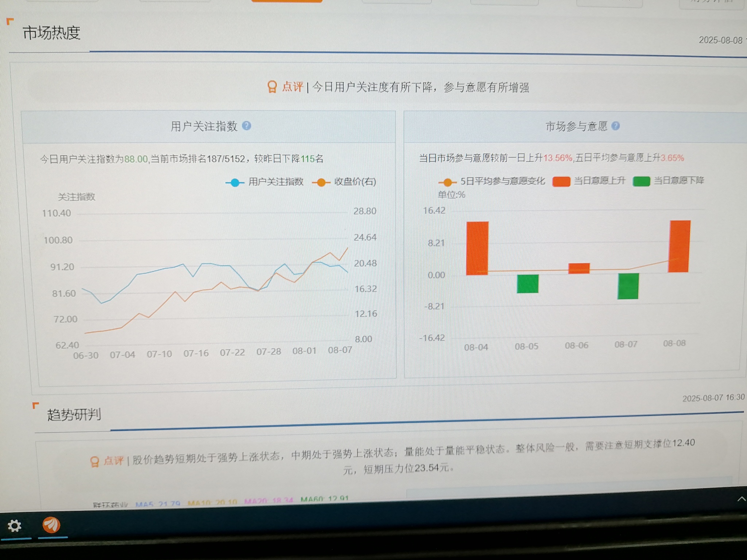Viewport: 747px width, 560px height.
Task: Click the red 3.65% value
Action: coord(672,158)
